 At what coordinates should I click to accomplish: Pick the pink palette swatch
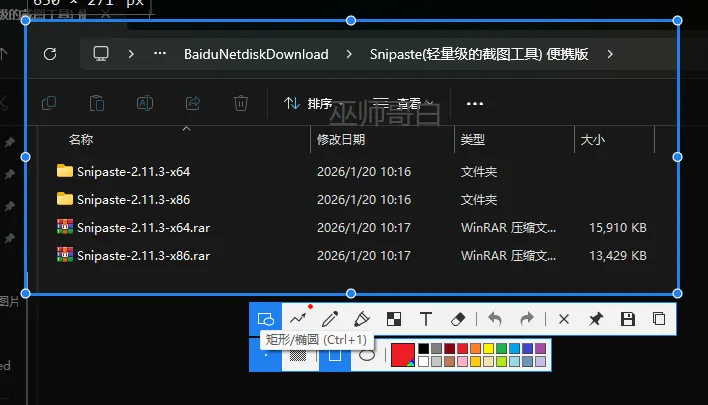pos(462,362)
